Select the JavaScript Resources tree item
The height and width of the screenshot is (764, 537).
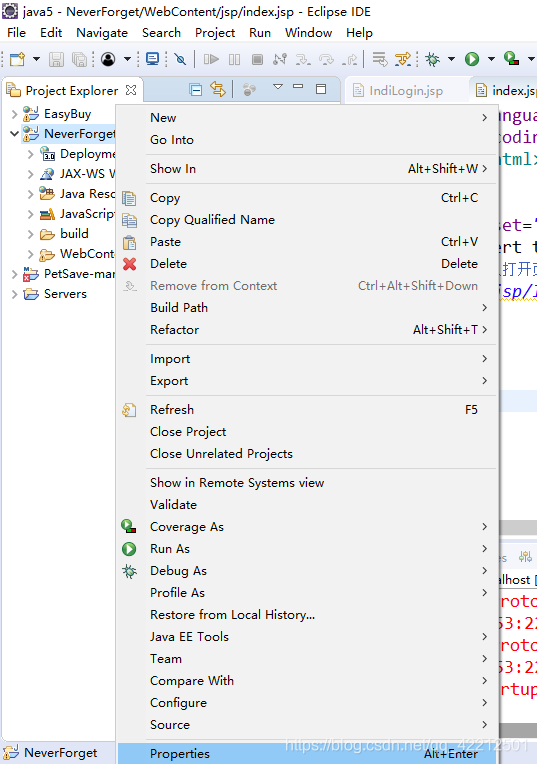coord(77,214)
